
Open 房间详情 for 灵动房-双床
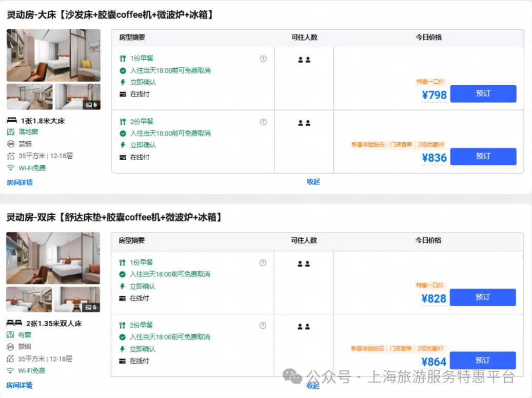(19, 385)
